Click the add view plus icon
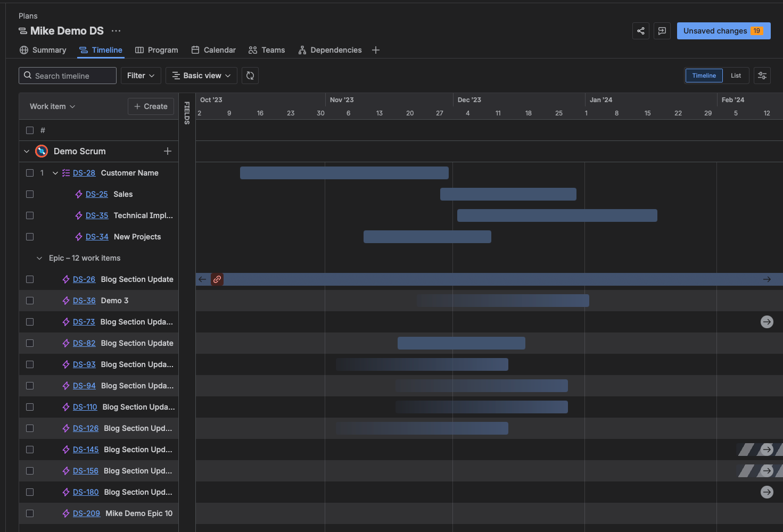Viewport: 783px width, 532px height. tap(376, 50)
